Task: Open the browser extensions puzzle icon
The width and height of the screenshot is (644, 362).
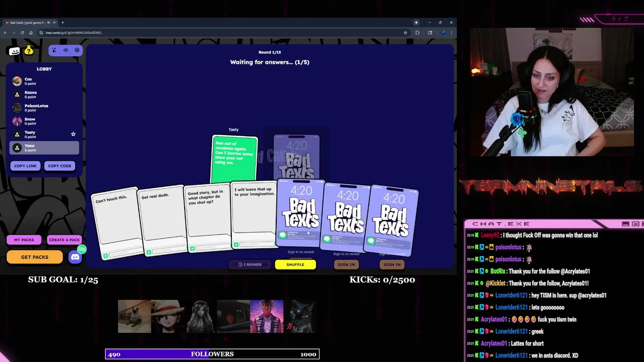Action: 417,33
